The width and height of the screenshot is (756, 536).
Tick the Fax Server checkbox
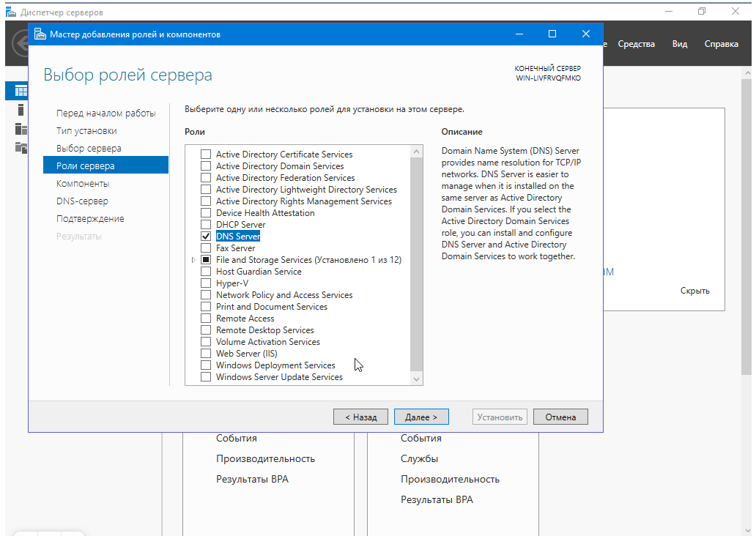[206, 248]
